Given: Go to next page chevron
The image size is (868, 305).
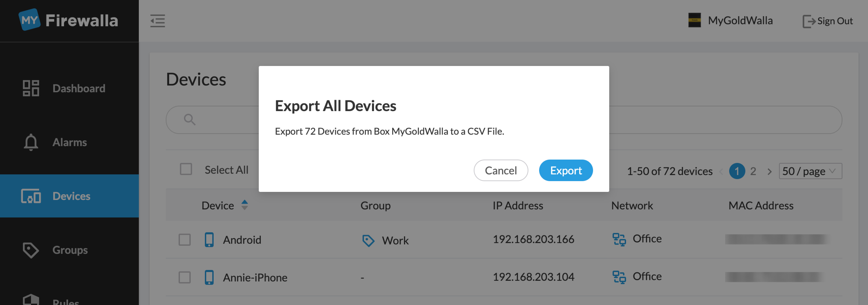Looking at the screenshot, I should pyautogui.click(x=769, y=171).
